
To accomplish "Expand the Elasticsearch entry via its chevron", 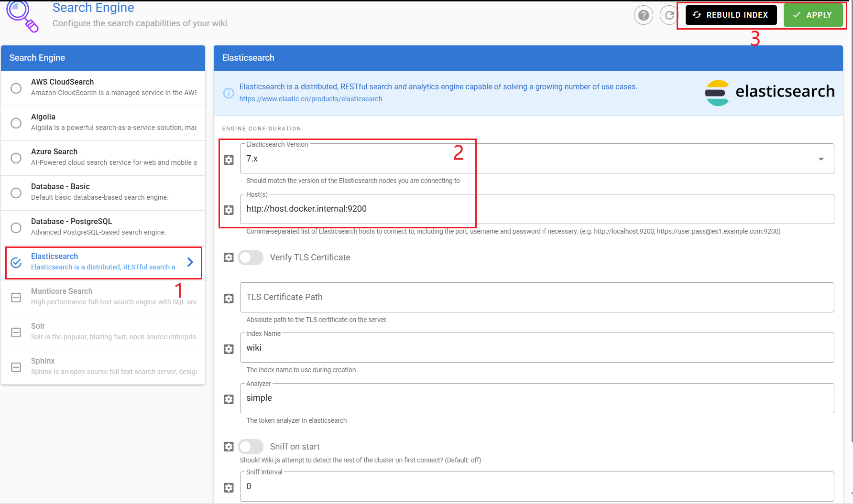I will [190, 262].
